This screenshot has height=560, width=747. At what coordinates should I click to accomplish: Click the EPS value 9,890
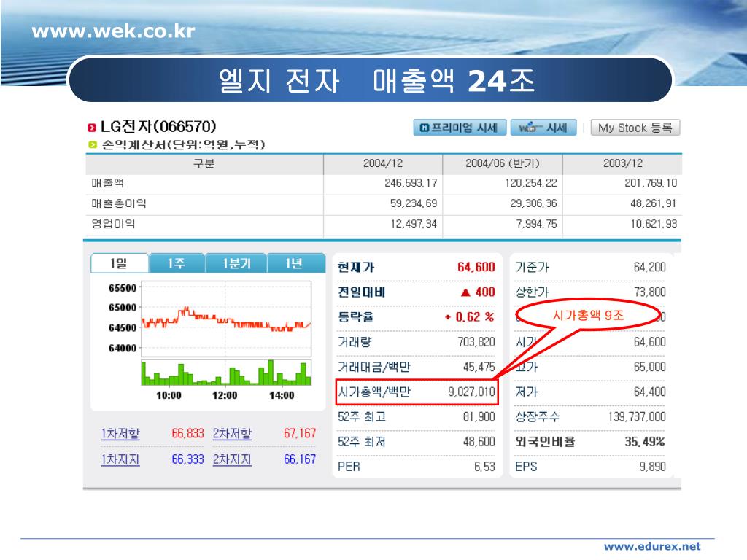[x=653, y=467]
